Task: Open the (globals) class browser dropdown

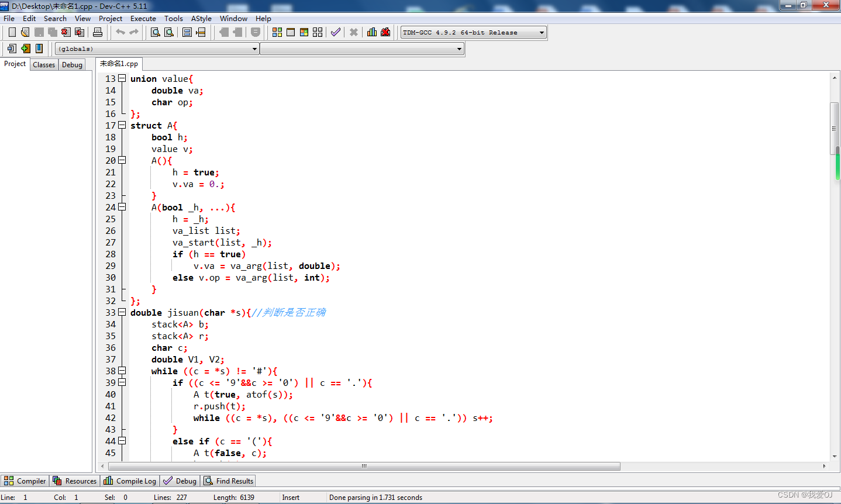Action: point(157,49)
